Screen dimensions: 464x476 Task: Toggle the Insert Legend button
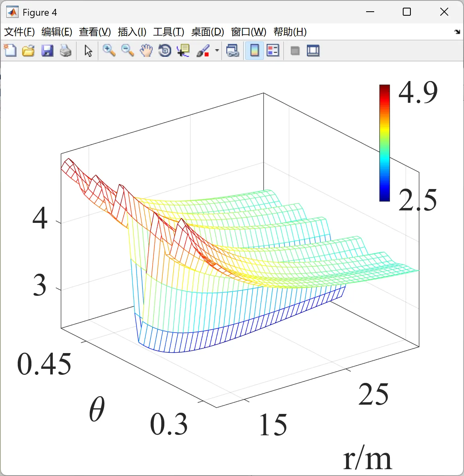[273, 51]
